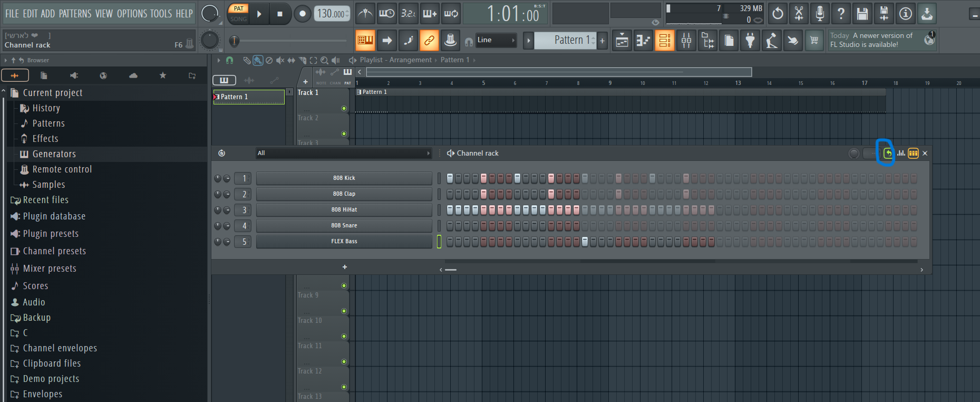
Task: Open the PATTERNS menu
Action: [x=75, y=14]
